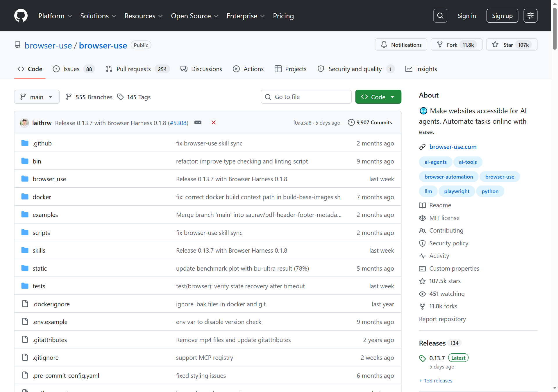This screenshot has height=392, width=558.
Task: Open pull request #5308 link
Action: pos(178,123)
